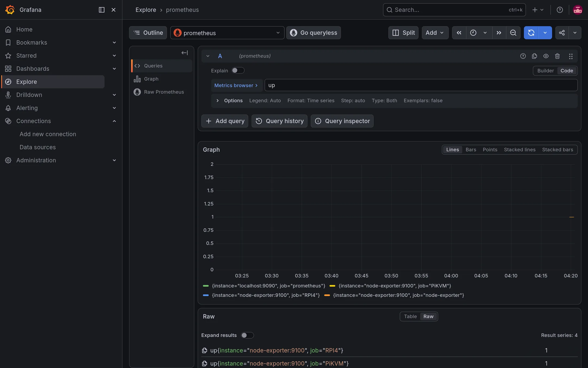Select Raw Prometheus in outline
The image size is (588, 368).
tap(162, 92)
